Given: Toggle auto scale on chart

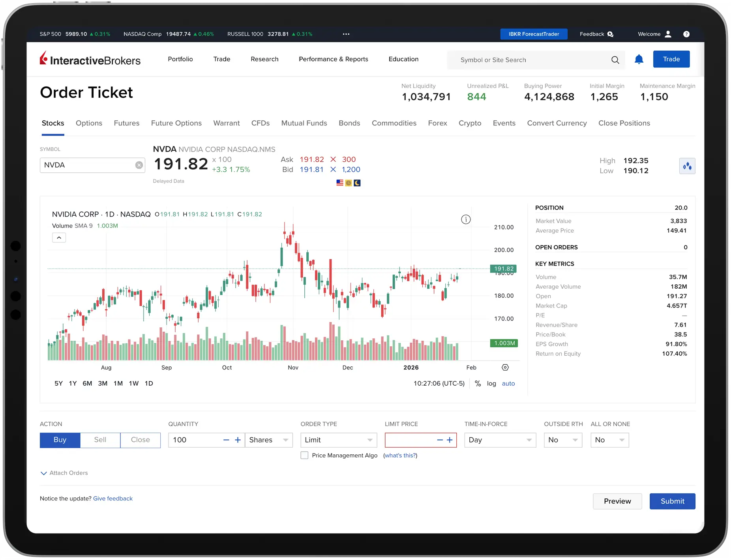Looking at the screenshot, I should tap(508, 384).
